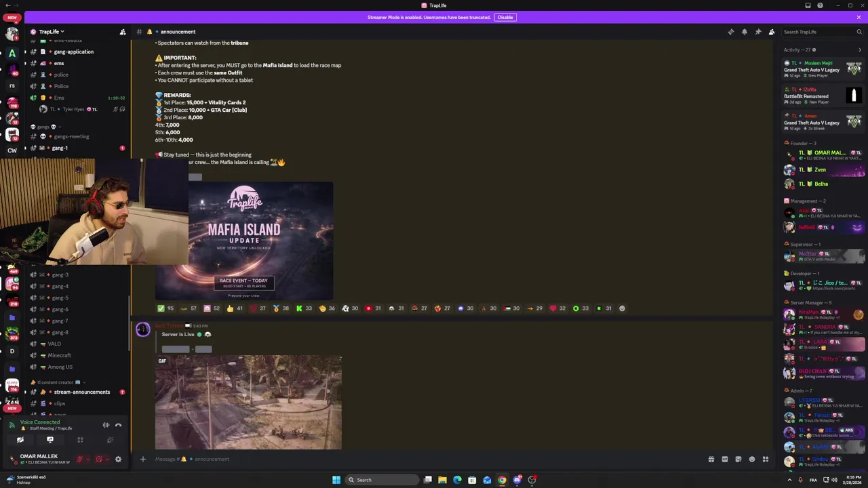Viewport: 868px width, 488px height.
Task: Open the D server icon
Action: 12,351
